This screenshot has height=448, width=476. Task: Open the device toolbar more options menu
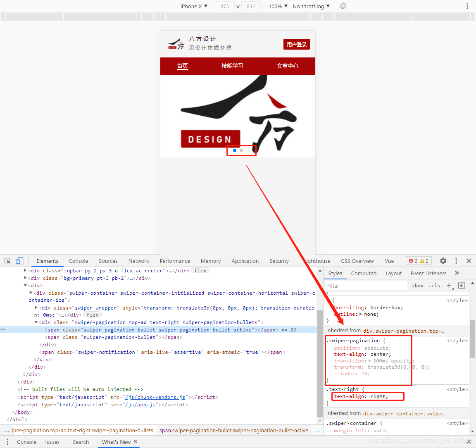point(467,6)
